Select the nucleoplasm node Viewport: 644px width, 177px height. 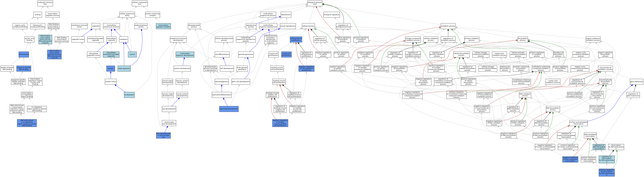129,95
